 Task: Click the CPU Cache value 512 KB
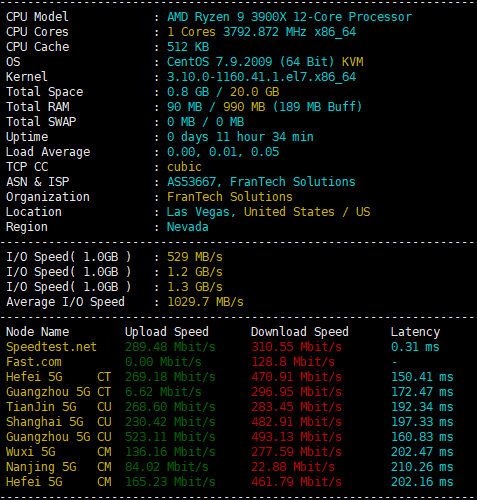coord(188,47)
